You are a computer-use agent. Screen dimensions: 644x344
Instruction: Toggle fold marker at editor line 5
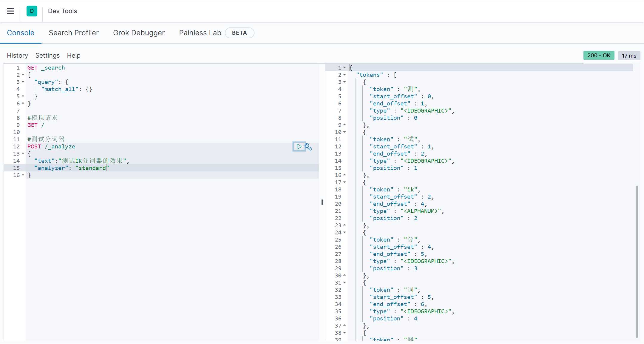tap(23, 96)
